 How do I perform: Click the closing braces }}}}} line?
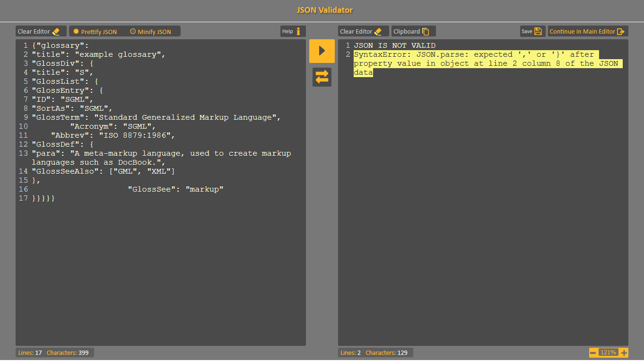(44, 198)
